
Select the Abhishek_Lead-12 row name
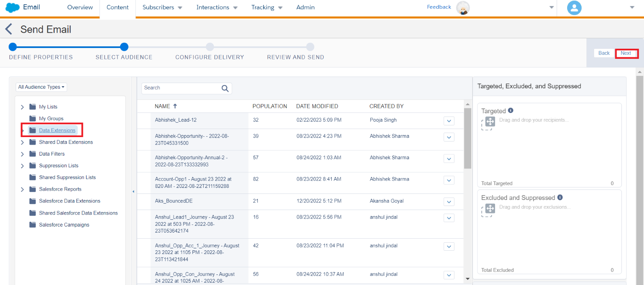176,120
